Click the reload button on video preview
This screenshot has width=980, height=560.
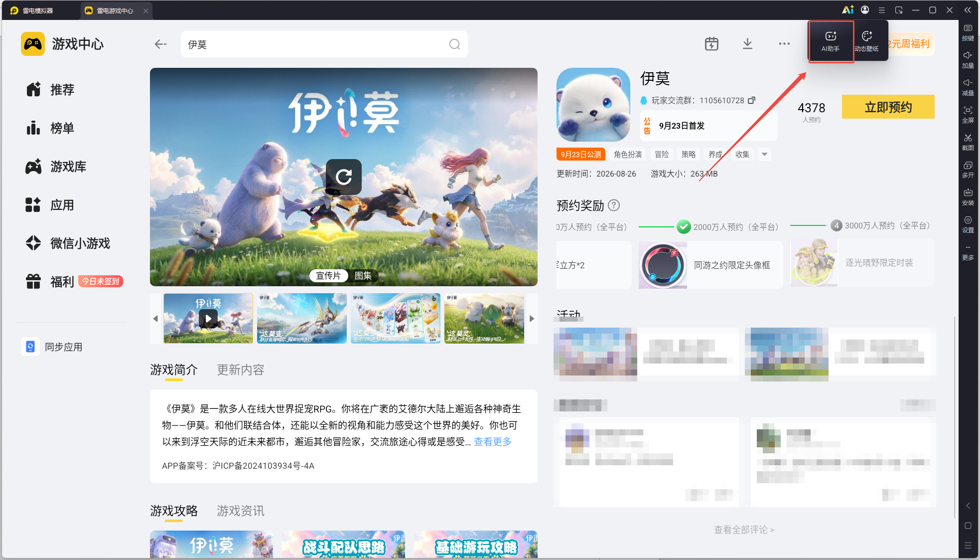click(343, 177)
